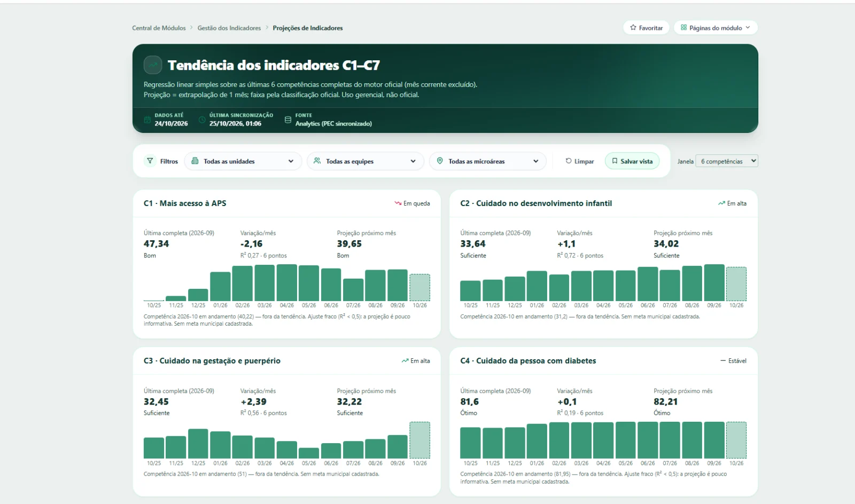Click the C2 · Cuidado no desenvolvimento infantil title

536,203
